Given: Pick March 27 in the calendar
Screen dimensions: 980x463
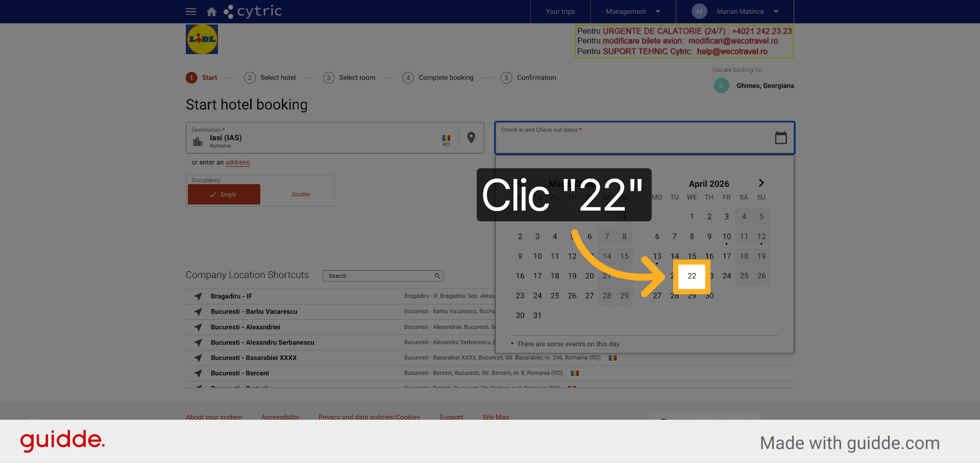Looking at the screenshot, I should point(589,296).
